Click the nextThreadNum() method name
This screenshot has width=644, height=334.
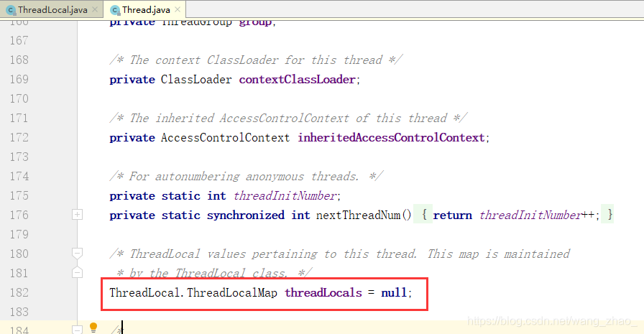pyautogui.click(x=364, y=215)
